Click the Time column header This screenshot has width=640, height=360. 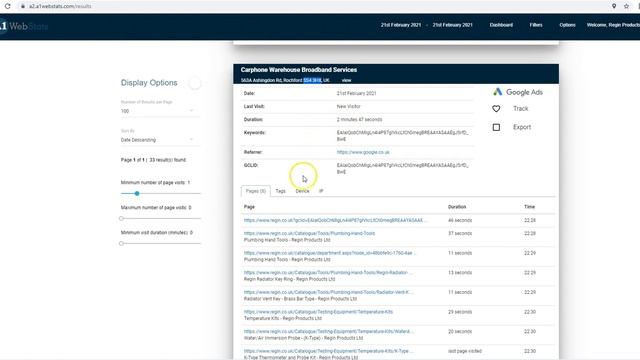[x=529, y=207]
